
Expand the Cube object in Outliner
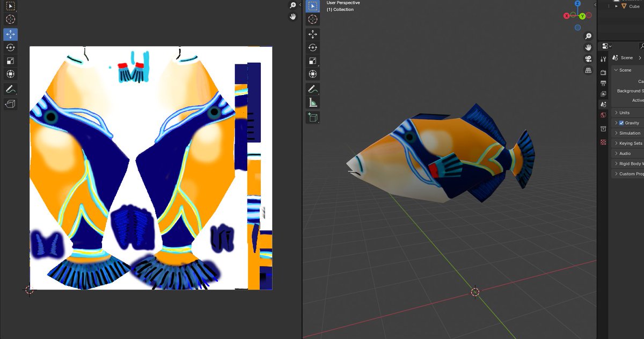point(616,6)
